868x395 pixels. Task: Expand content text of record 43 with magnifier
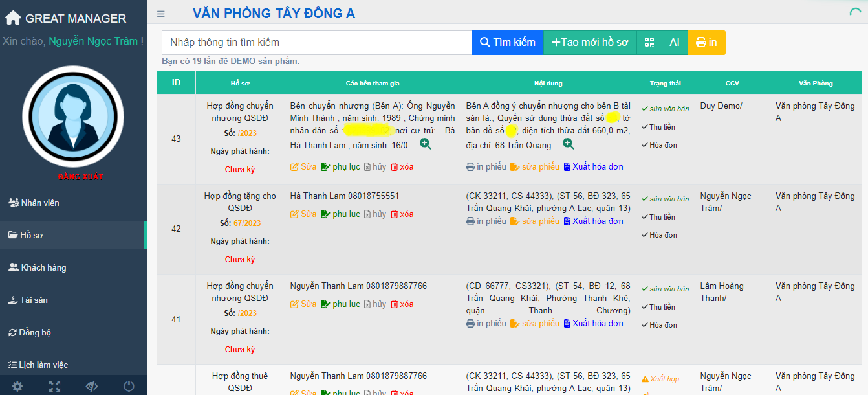[568, 144]
